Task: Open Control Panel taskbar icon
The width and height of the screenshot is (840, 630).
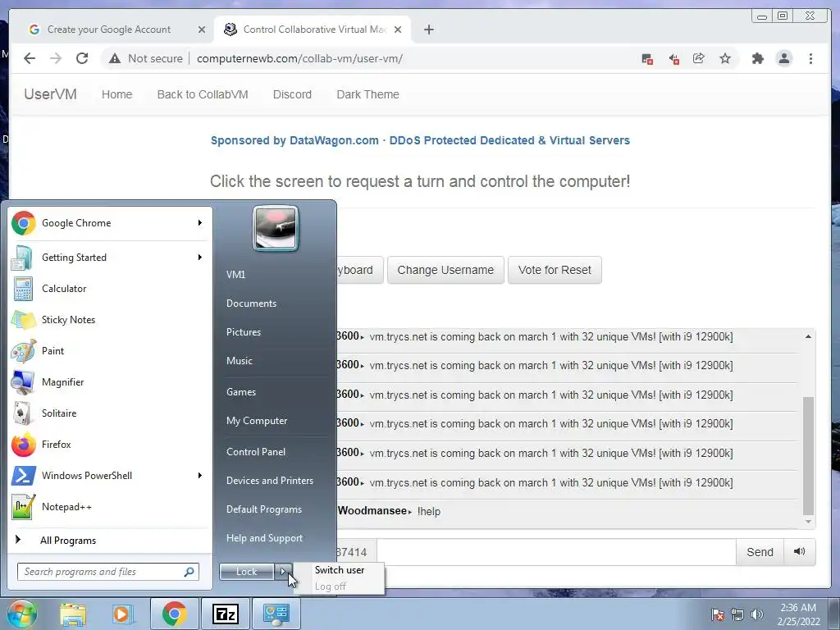Action: [276, 614]
